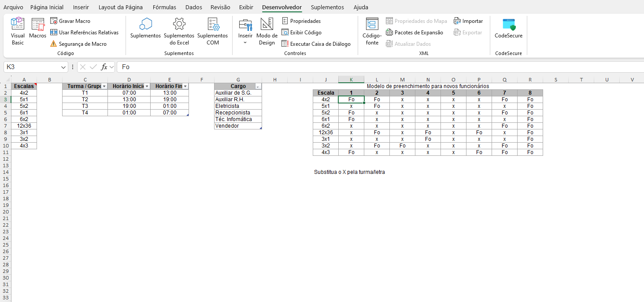This screenshot has height=302, width=644.
Task: Toggle Modo de Design
Action: click(266, 31)
